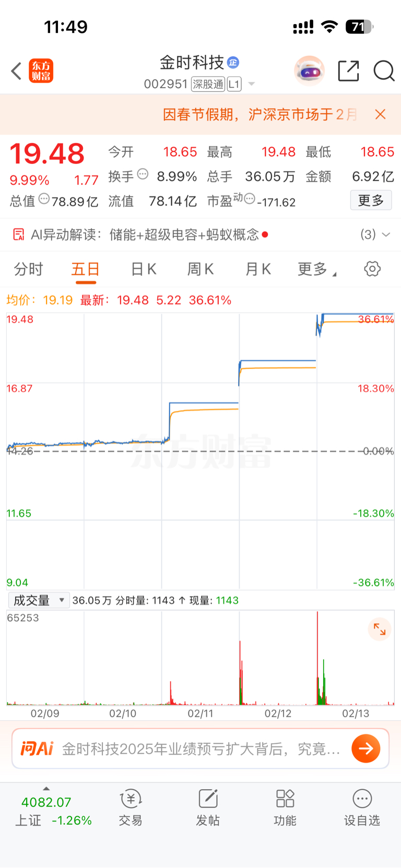Open the 交易 trading icon
Screen dimensions: 401x868
[131, 807]
